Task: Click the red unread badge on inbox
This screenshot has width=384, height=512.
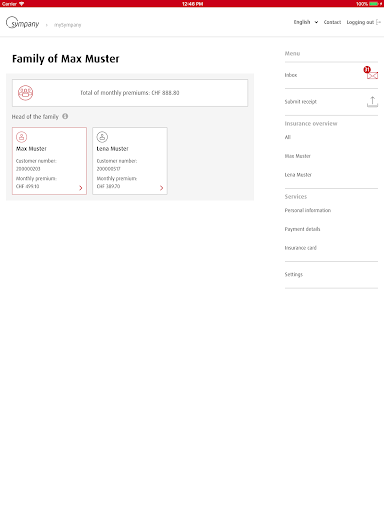Action: [x=367, y=70]
